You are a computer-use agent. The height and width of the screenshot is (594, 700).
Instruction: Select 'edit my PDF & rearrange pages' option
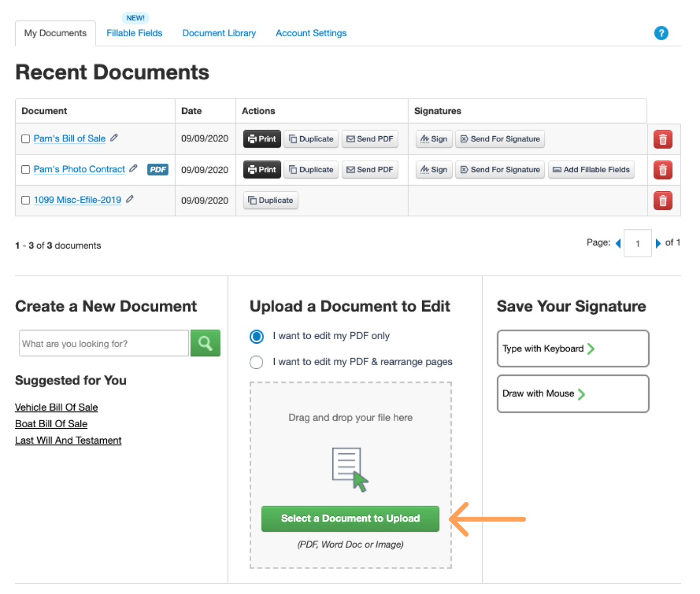(256, 362)
